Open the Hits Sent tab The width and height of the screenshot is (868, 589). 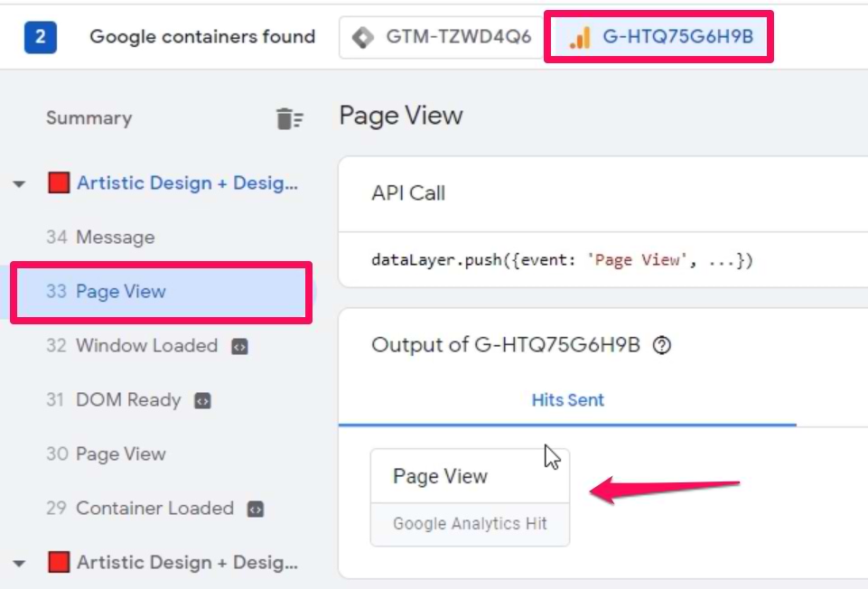coord(567,400)
